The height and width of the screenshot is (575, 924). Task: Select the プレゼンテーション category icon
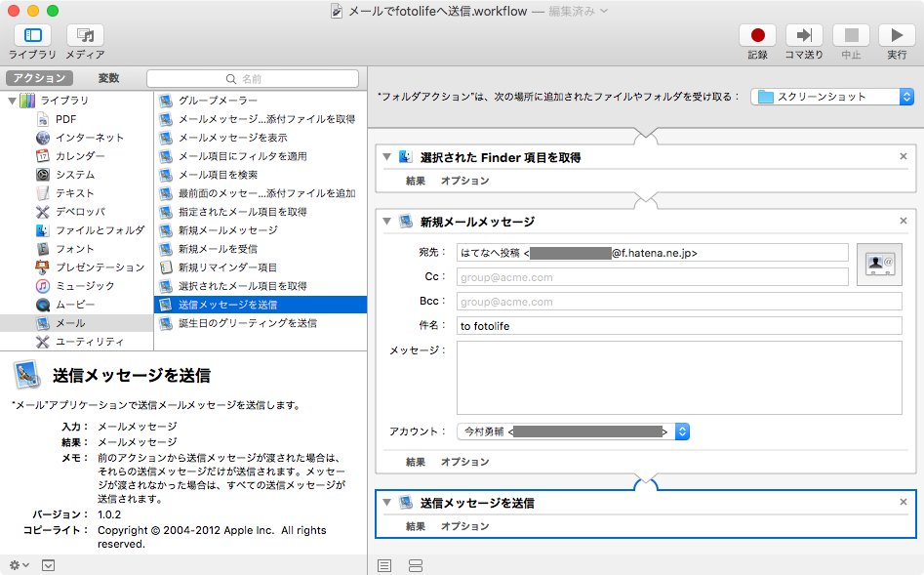pyautogui.click(x=42, y=267)
